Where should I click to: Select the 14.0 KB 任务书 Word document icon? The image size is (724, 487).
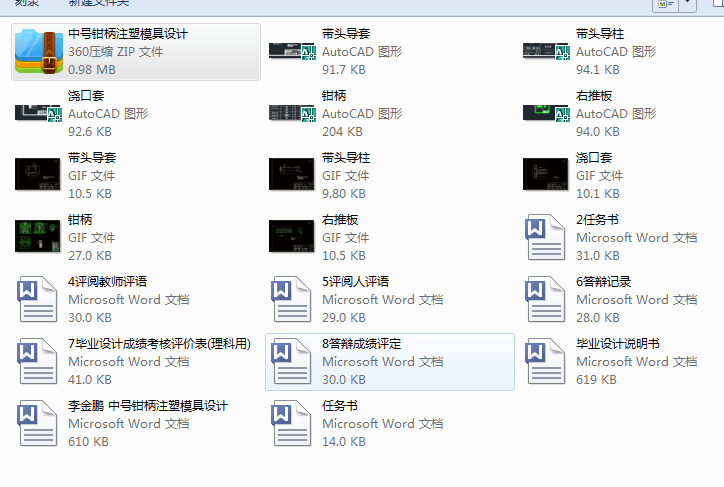tap(291, 423)
